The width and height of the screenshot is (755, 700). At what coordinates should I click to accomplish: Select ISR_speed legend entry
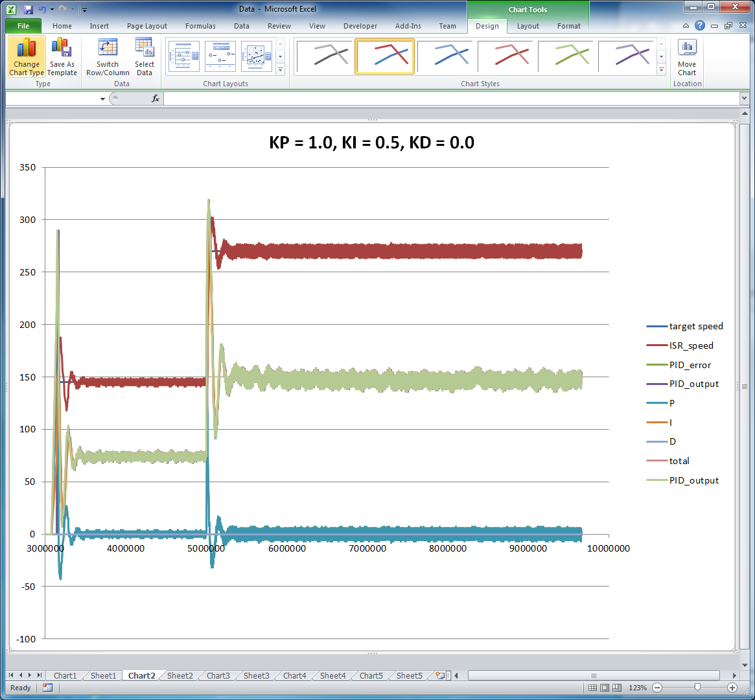point(680,345)
